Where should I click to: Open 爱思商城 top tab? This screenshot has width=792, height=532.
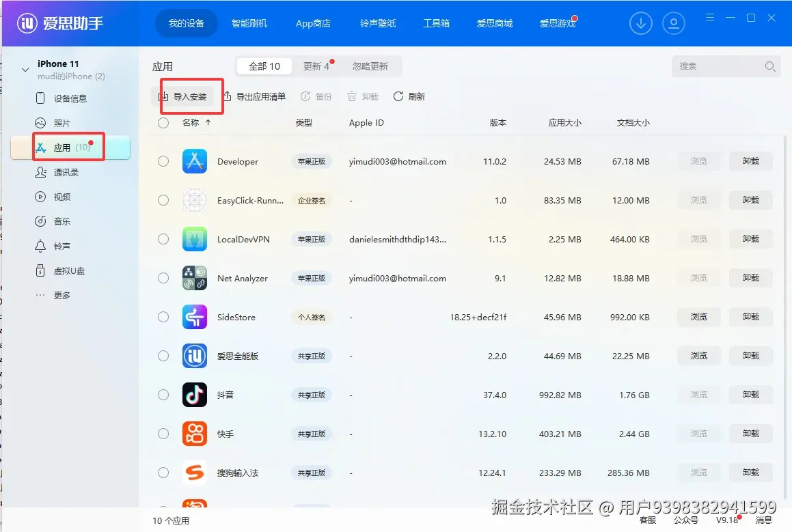pyautogui.click(x=495, y=23)
